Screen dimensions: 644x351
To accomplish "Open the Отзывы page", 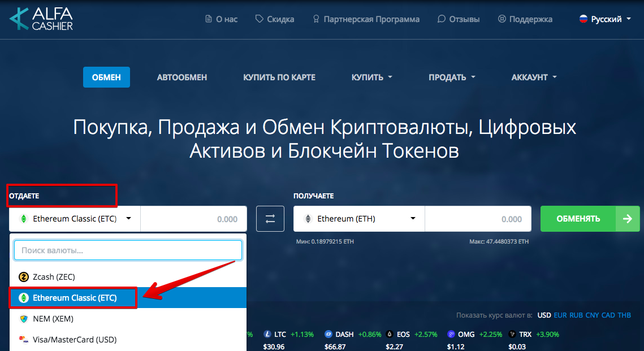I will pos(459,19).
